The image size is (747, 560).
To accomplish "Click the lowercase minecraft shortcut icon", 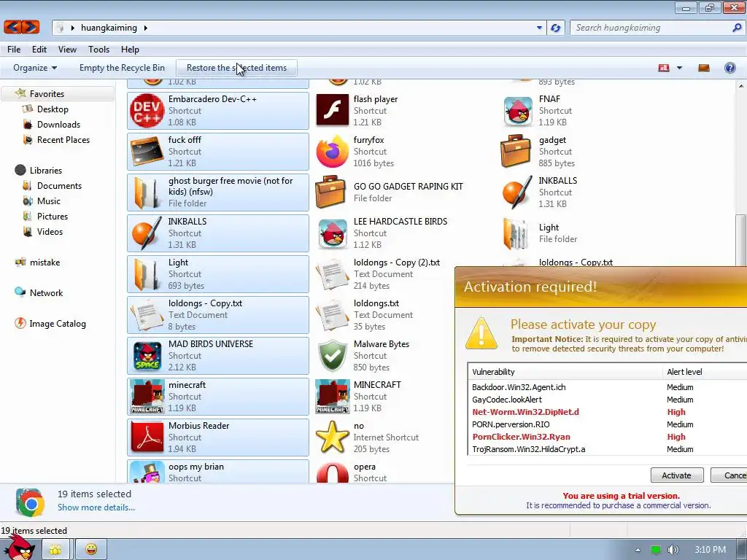I will [147, 396].
